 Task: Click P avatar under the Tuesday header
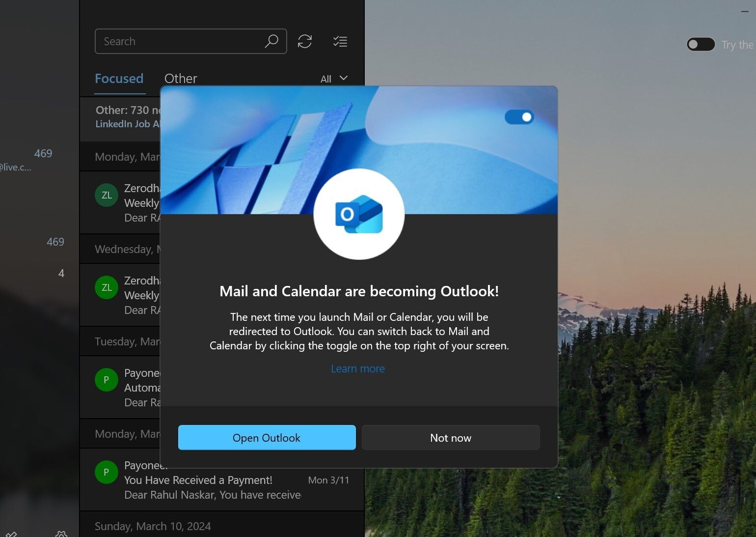point(107,380)
